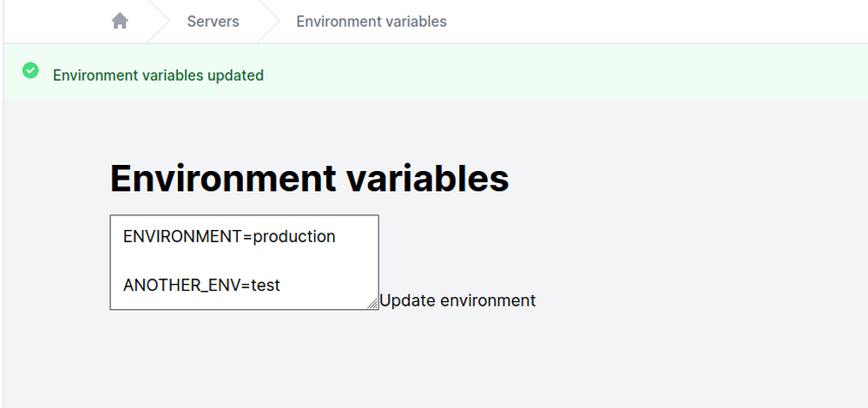
Task: Click the equals sign in ANOTHER_ENV=test
Action: [x=247, y=285]
